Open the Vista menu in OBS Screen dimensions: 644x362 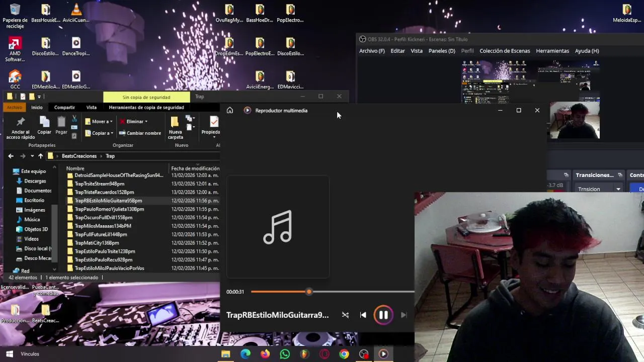(x=417, y=51)
